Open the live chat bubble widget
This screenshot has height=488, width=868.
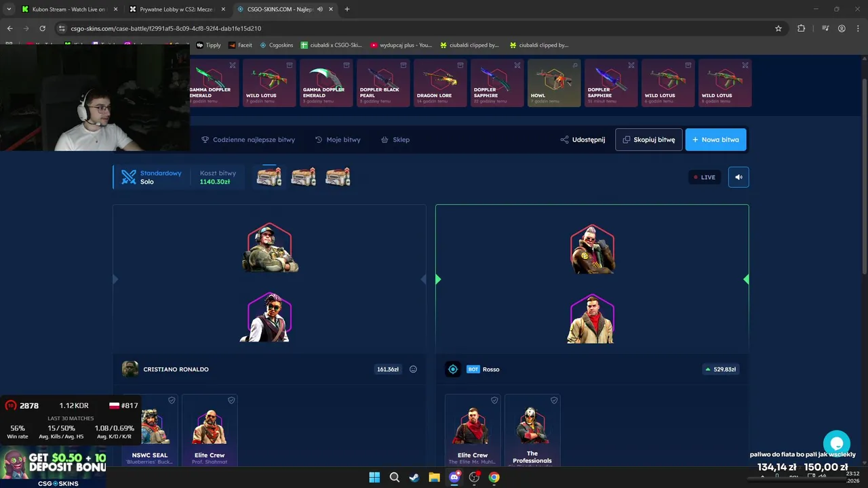click(836, 444)
